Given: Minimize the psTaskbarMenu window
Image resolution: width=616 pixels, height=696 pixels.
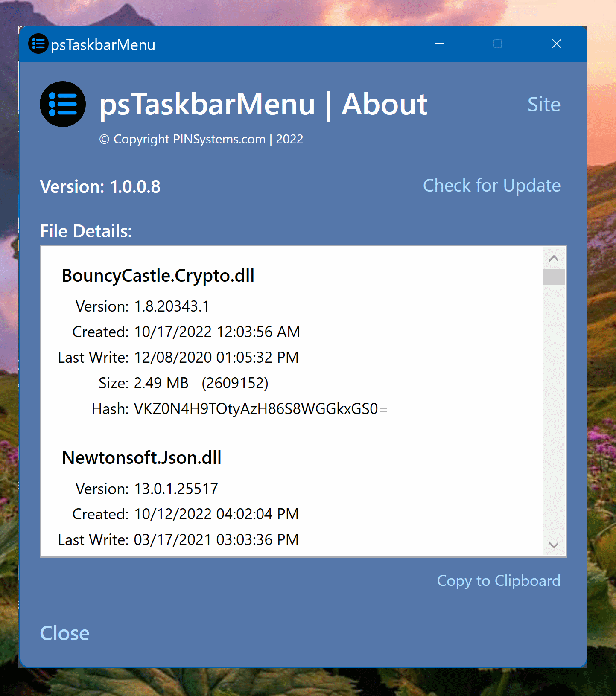Looking at the screenshot, I should pos(439,44).
